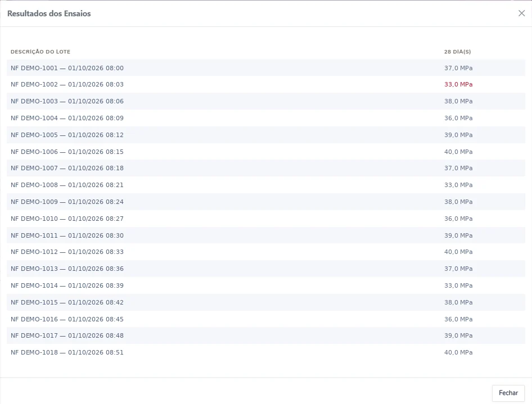Click the 33,0 MPa result for DEMO-1008
Image resolution: width=532 pixels, height=404 pixels.
pos(458,185)
